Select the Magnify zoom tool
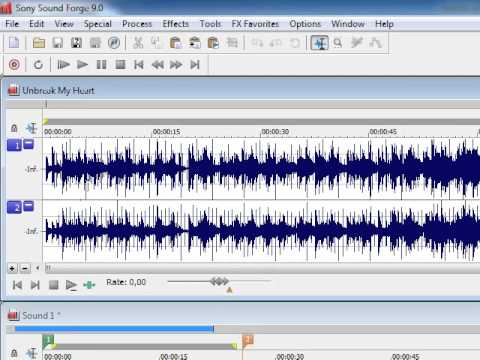The height and width of the screenshot is (360, 480). 338,43
